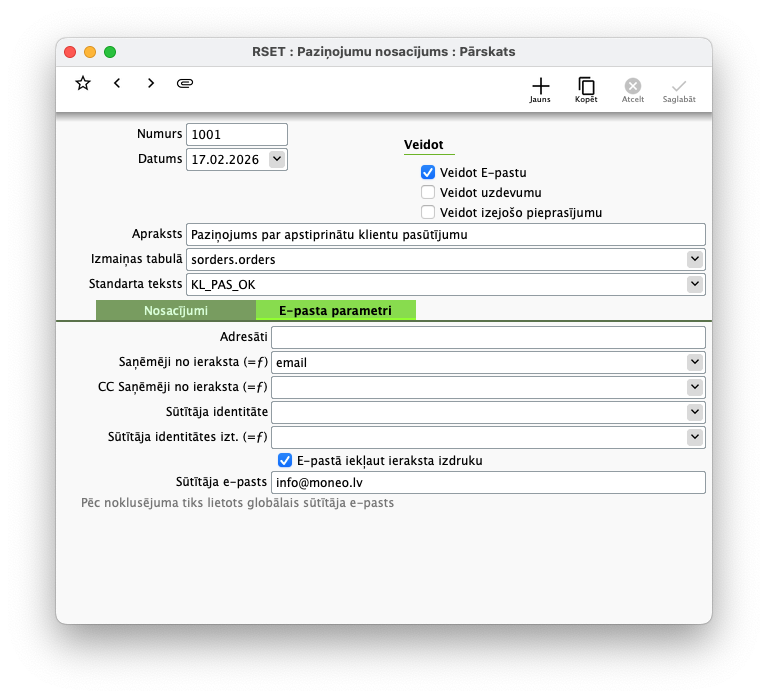Enable Veidot uzdevumu checkbox

[428, 192]
